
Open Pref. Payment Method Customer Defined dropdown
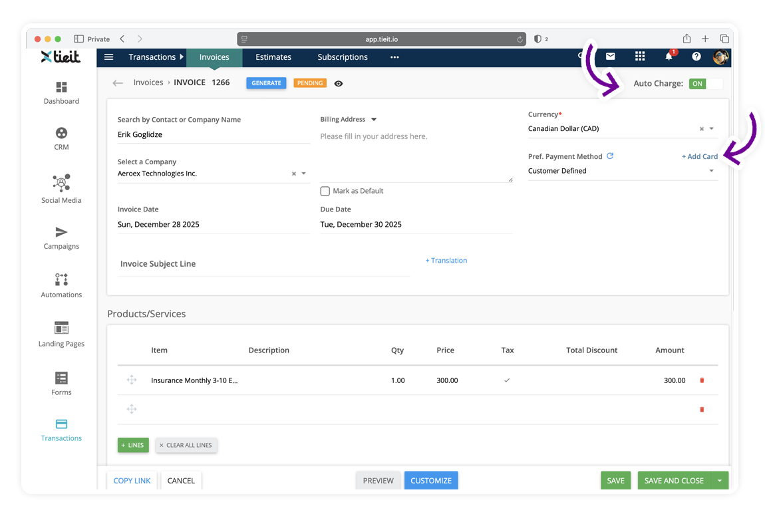click(x=623, y=171)
